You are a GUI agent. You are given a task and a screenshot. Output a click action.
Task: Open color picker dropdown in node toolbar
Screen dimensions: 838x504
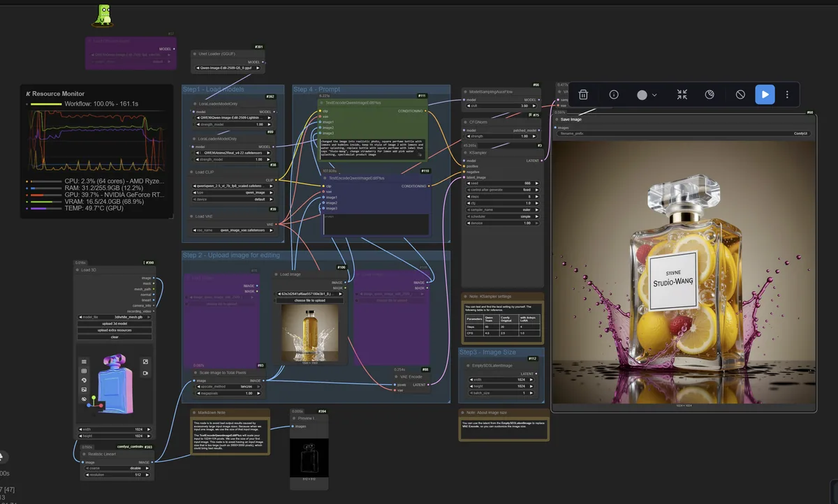[647, 94]
